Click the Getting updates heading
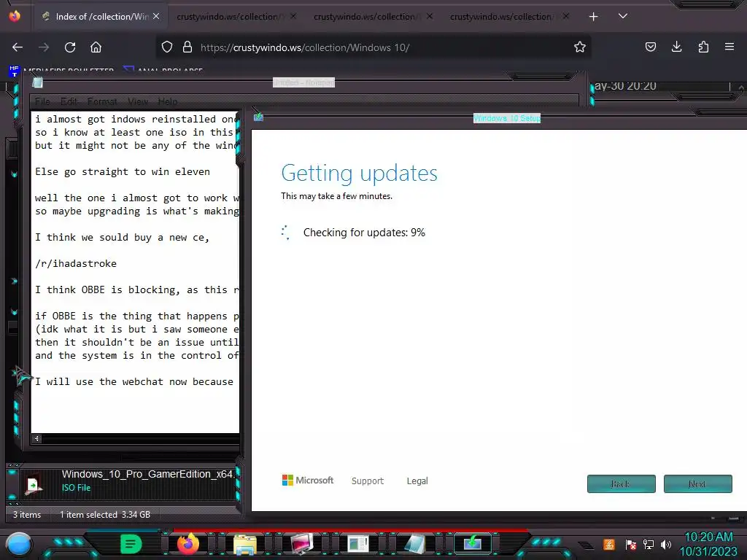This screenshot has width=747, height=560. [359, 174]
